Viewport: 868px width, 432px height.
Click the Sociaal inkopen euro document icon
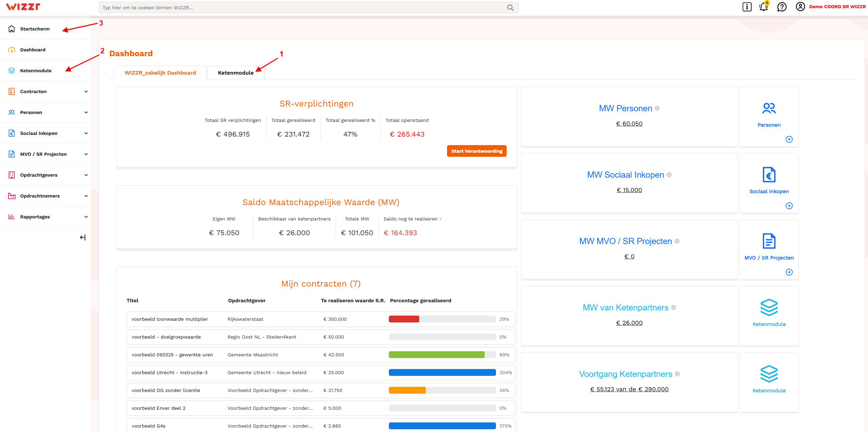point(769,175)
